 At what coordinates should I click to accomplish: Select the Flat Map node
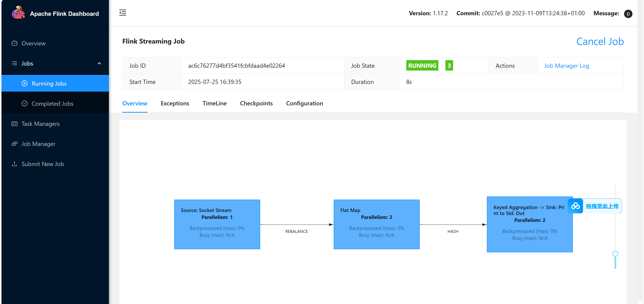(376, 224)
